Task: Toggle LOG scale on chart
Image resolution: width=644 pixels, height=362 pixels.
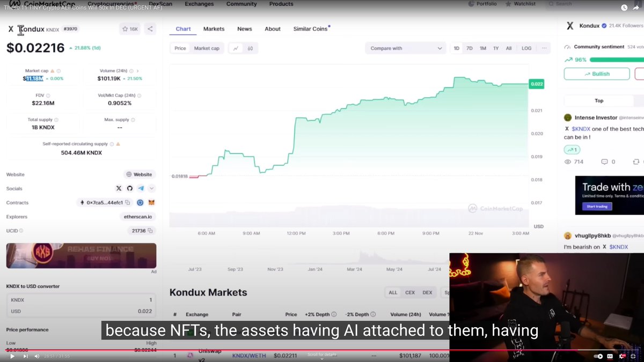Action: (x=526, y=48)
